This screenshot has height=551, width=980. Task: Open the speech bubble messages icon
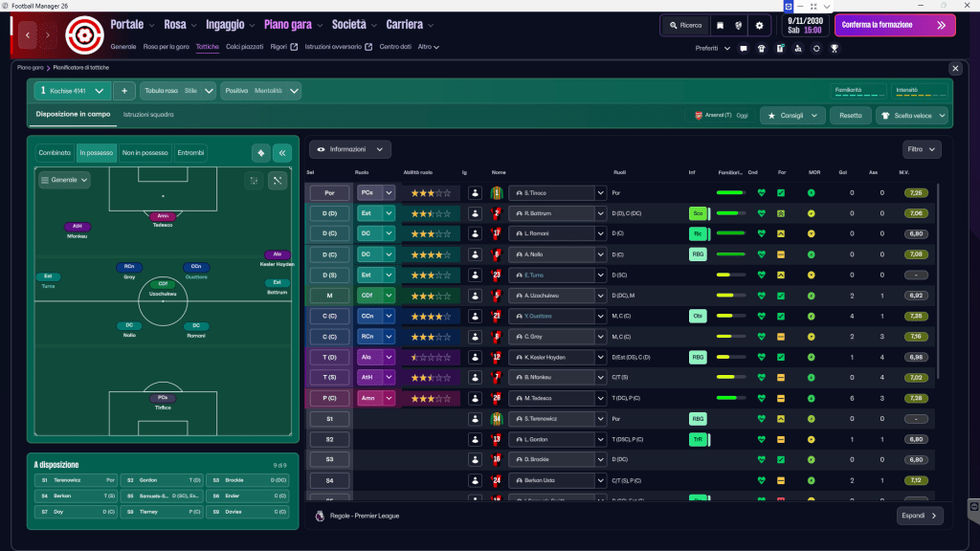coord(743,48)
